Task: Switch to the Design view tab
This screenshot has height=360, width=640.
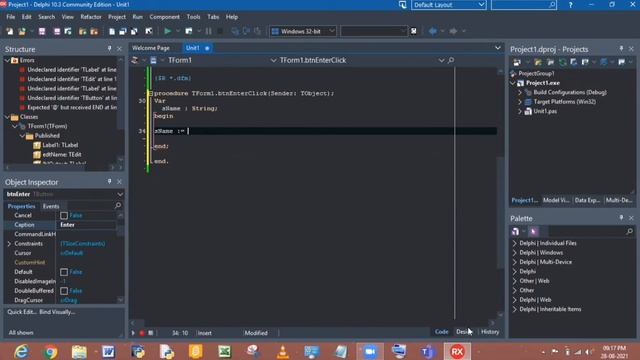Action: 464,332
